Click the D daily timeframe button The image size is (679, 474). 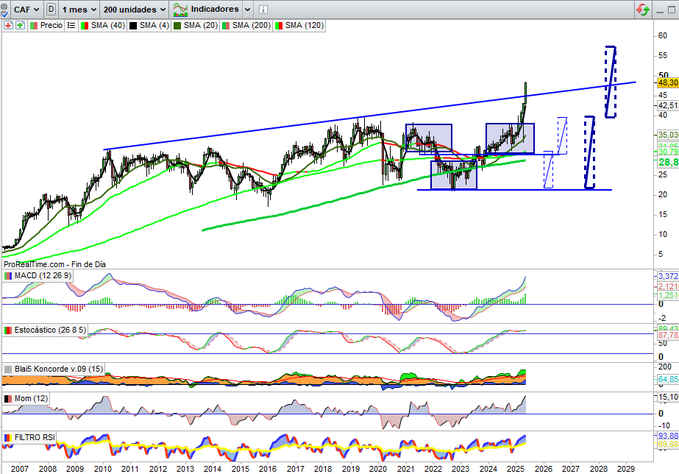(x=51, y=9)
